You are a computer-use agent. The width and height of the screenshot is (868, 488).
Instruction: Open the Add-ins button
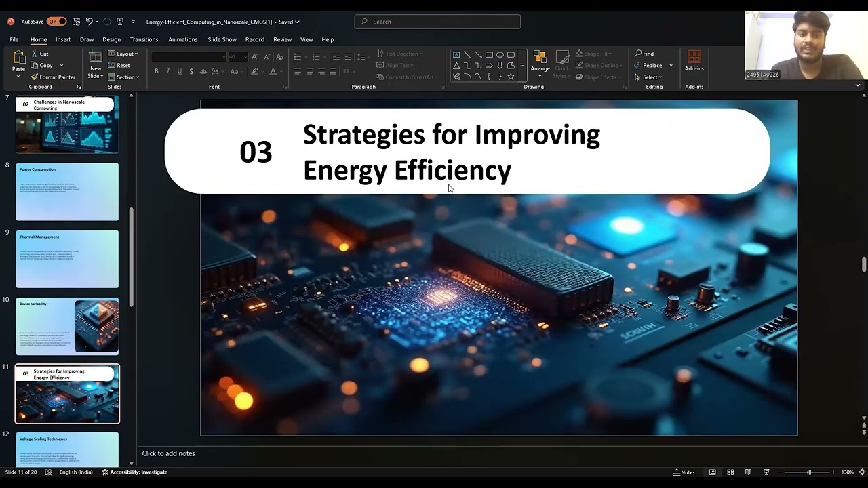coord(694,60)
